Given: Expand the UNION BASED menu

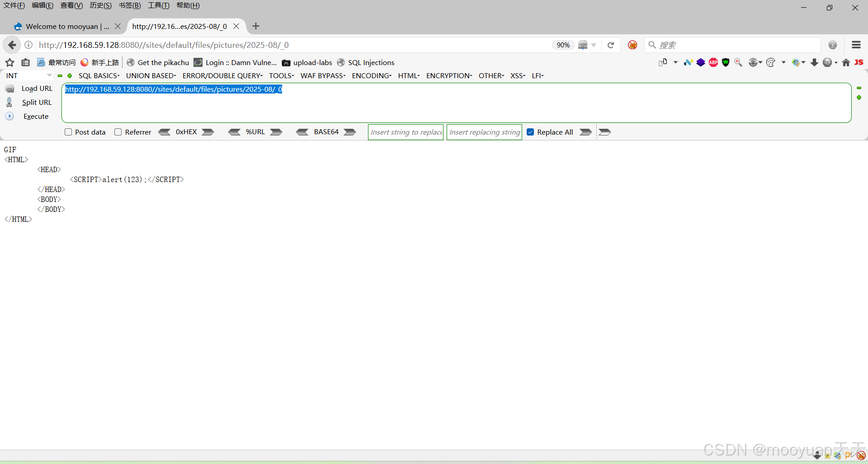Looking at the screenshot, I should point(151,75).
